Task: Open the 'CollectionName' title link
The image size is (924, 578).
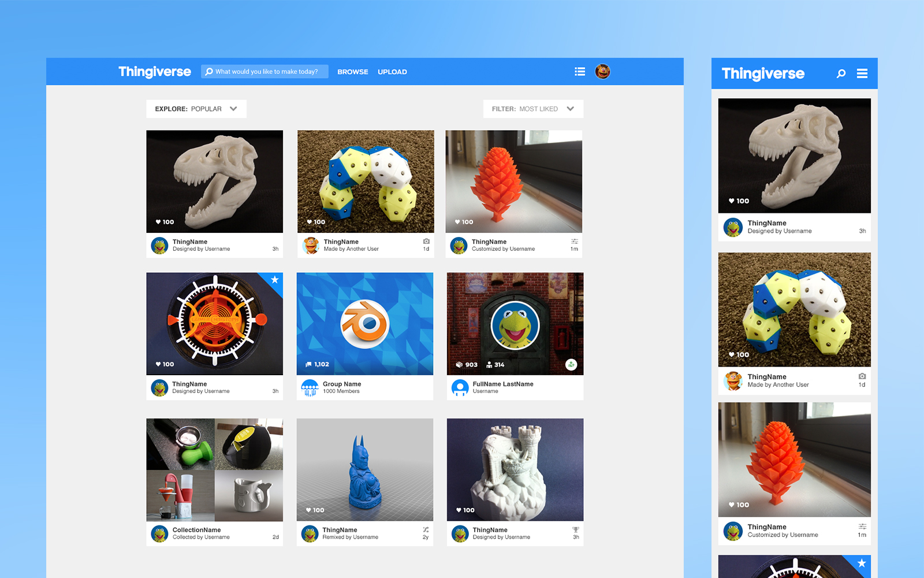Action: coord(196,530)
